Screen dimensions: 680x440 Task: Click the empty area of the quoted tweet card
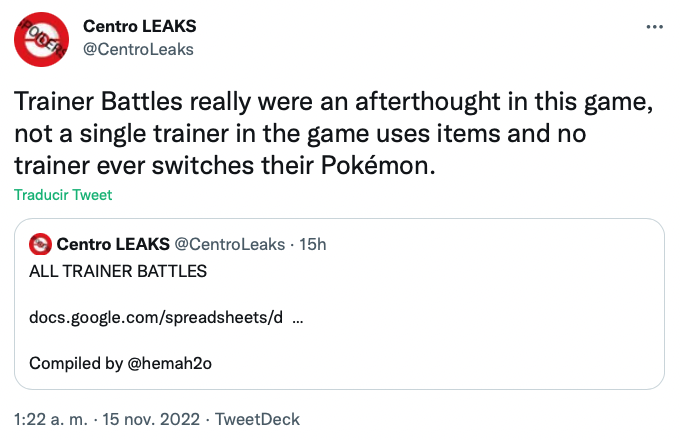pyautogui.click(x=477, y=338)
